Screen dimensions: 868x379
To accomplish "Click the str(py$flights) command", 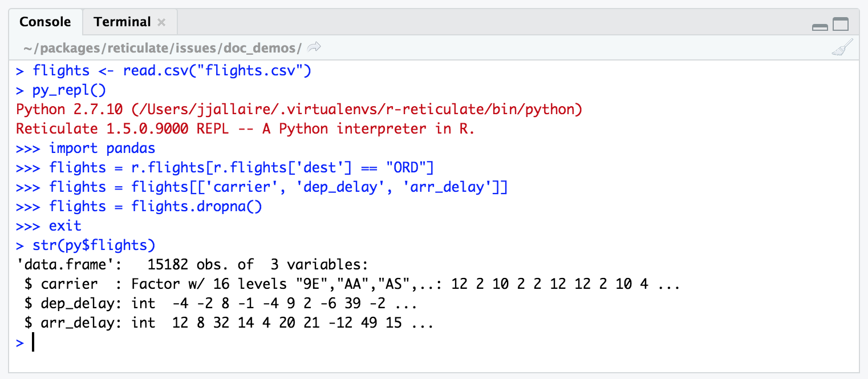I will point(94,245).
